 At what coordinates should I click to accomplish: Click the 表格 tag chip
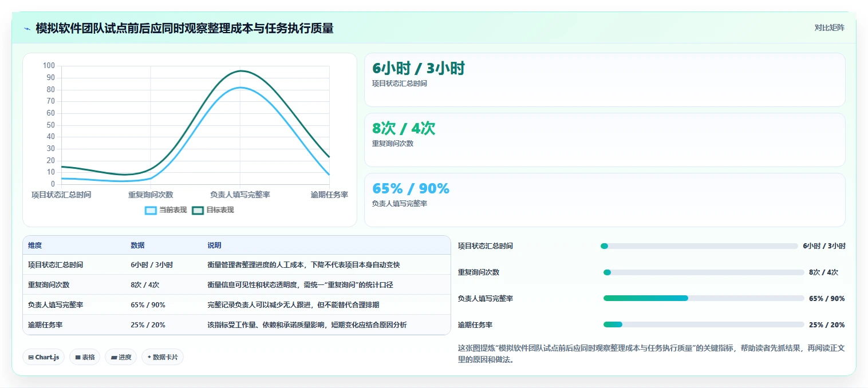click(x=85, y=357)
